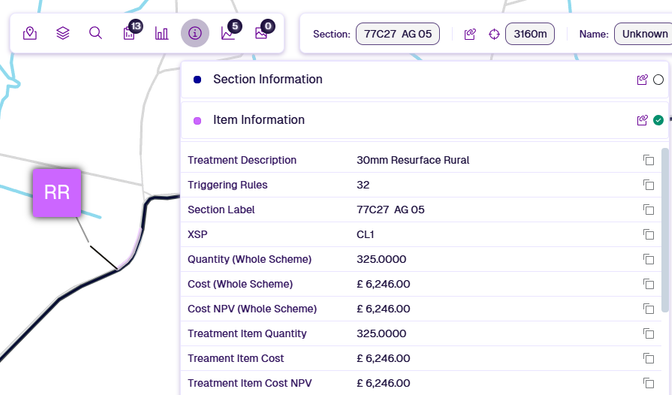Click the information panel vertical scrollbar

coord(665,230)
